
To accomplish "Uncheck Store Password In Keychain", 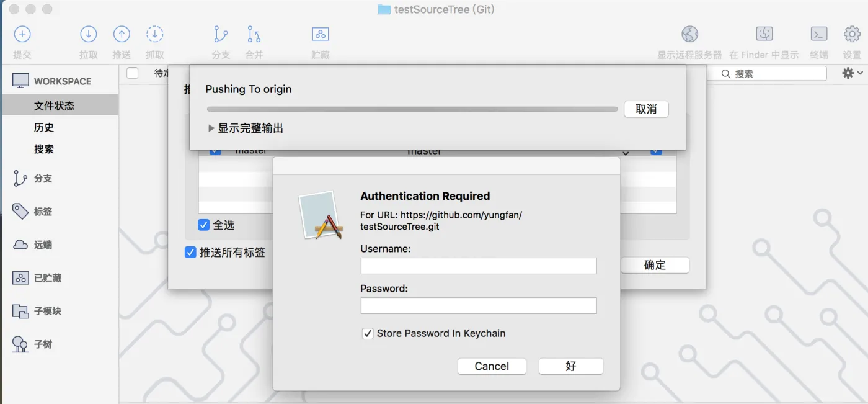I will [x=368, y=333].
